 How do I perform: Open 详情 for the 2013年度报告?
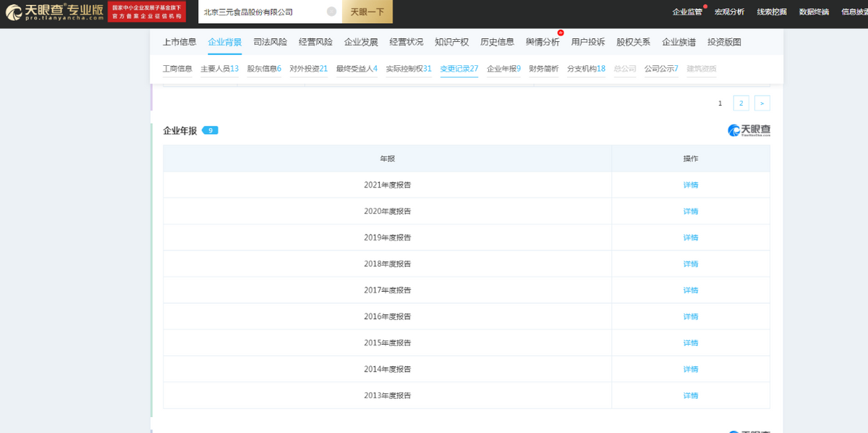[691, 395]
